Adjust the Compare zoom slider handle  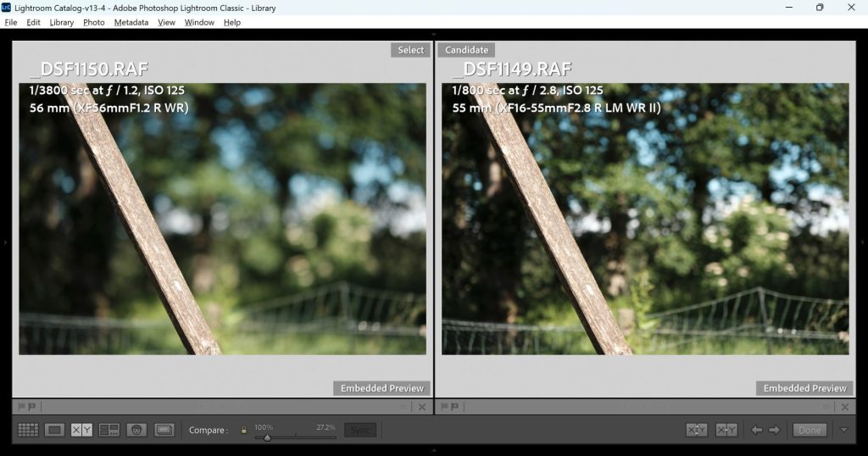(x=267, y=437)
